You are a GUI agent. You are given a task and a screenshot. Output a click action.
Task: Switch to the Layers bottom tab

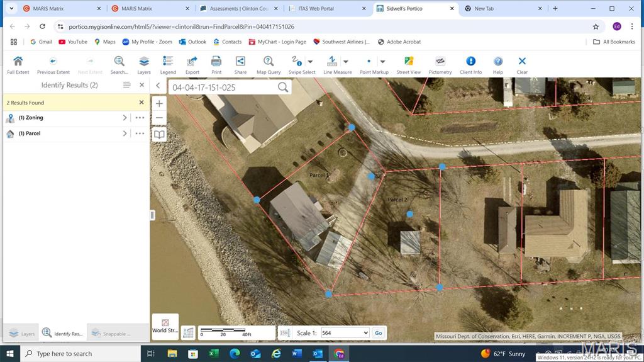coord(22,334)
